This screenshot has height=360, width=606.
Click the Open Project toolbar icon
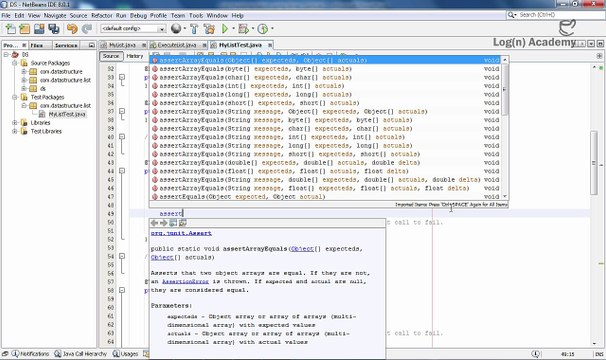pos(39,29)
